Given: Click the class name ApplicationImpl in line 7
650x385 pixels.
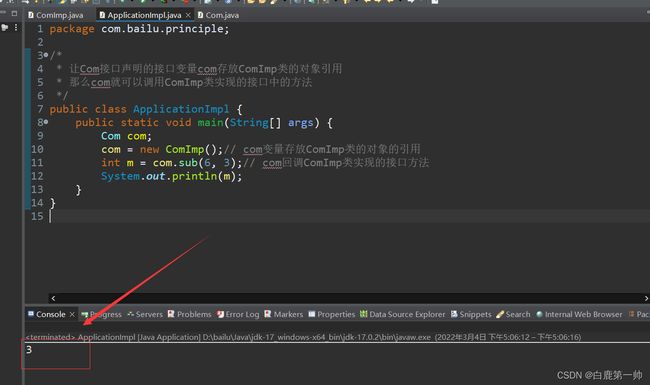Looking at the screenshot, I should coord(181,109).
